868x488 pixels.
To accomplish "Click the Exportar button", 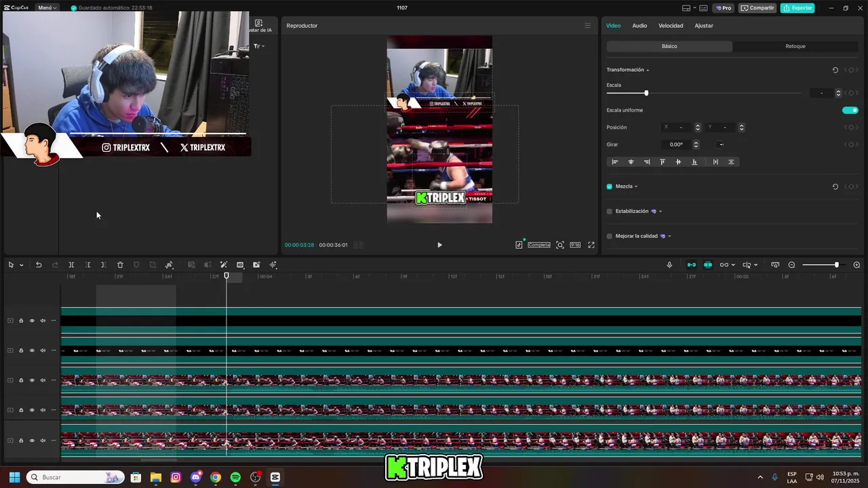I will click(797, 8).
